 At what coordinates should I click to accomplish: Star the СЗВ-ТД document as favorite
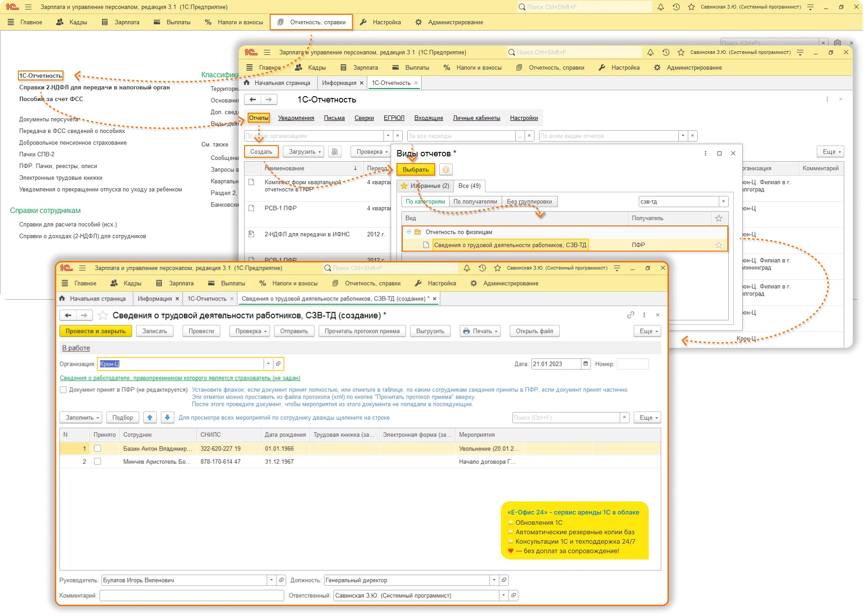103,315
